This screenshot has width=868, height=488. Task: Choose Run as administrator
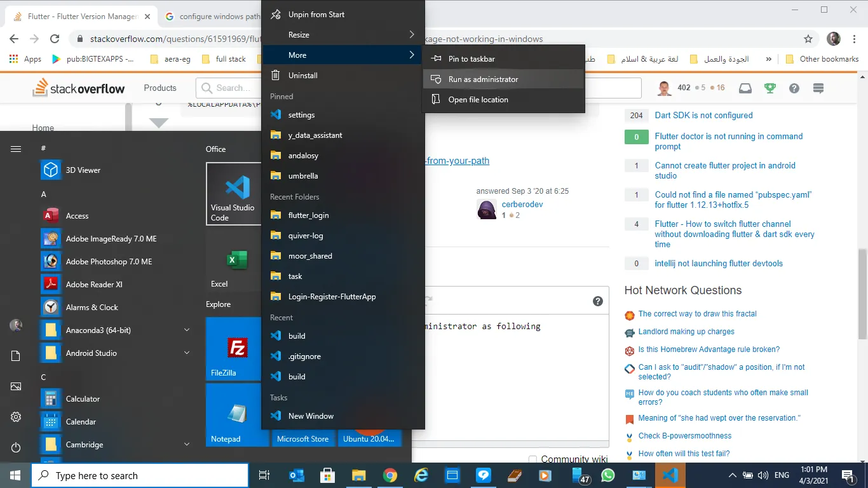tap(503, 79)
